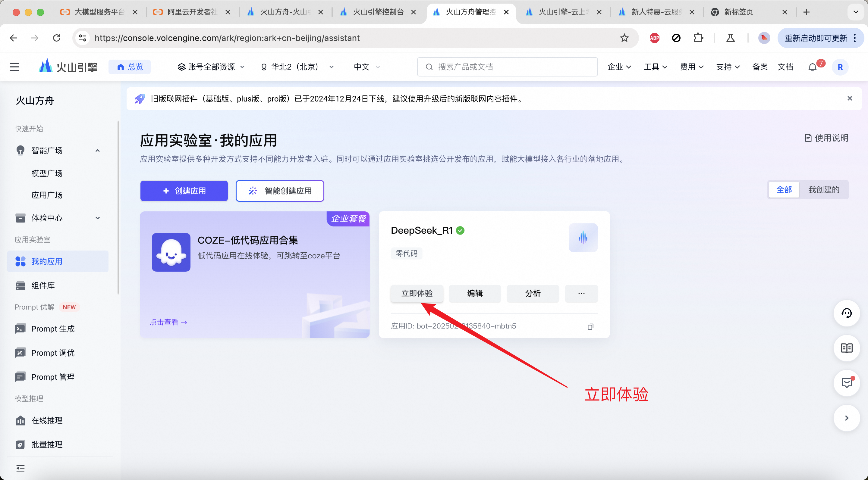The image size is (868, 480).
Task: Open the feedback message icon
Action: coord(846,383)
